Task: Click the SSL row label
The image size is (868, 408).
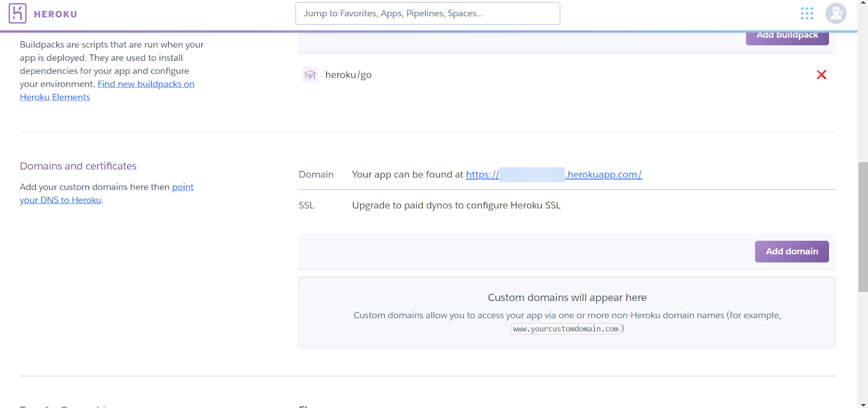Action: point(307,206)
